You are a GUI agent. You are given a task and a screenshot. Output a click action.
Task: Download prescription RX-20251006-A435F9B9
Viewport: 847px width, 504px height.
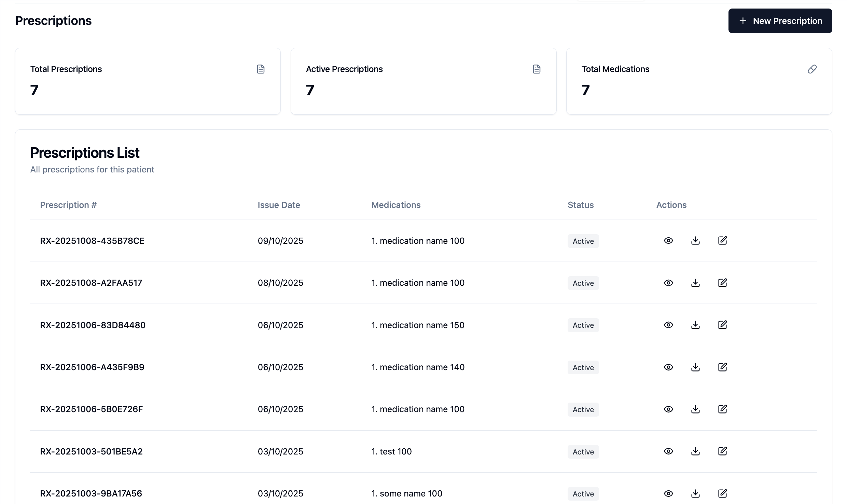pyautogui.click(x=695, y=367)
